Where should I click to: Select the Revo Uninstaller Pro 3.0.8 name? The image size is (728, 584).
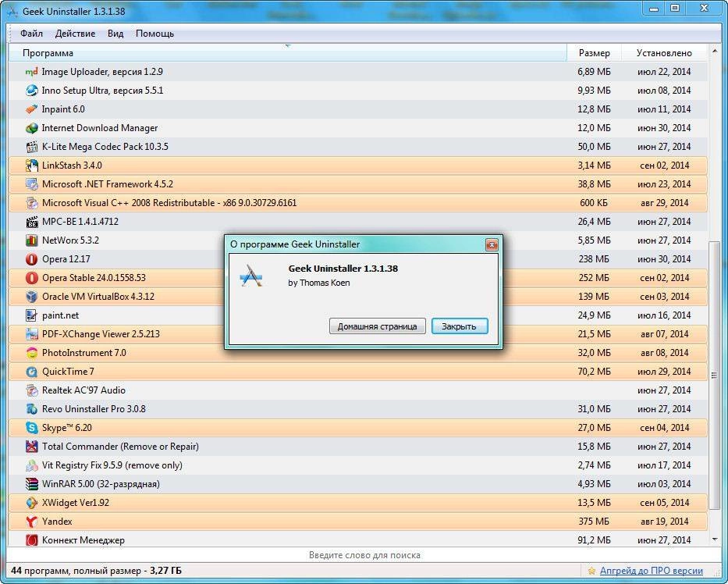[94, 409]
